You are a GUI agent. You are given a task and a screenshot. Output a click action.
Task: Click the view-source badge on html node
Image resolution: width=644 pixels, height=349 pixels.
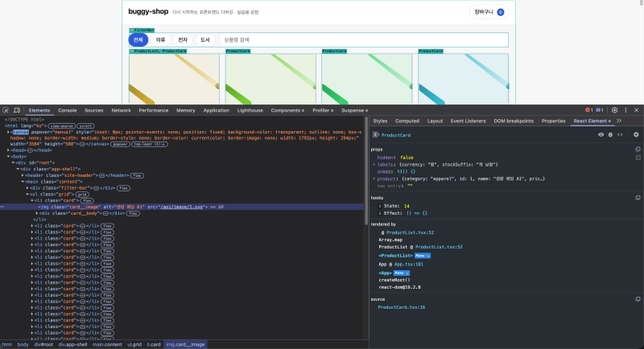[62, 126]
